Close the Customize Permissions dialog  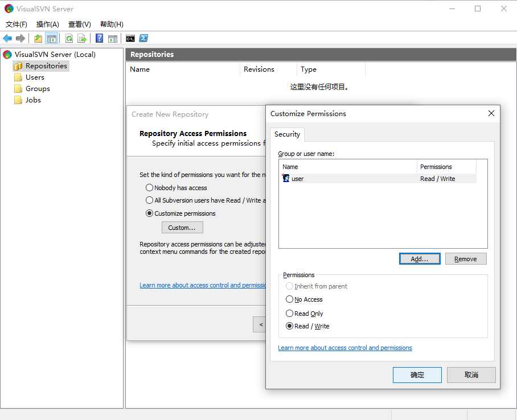click(x=491, y=113)
